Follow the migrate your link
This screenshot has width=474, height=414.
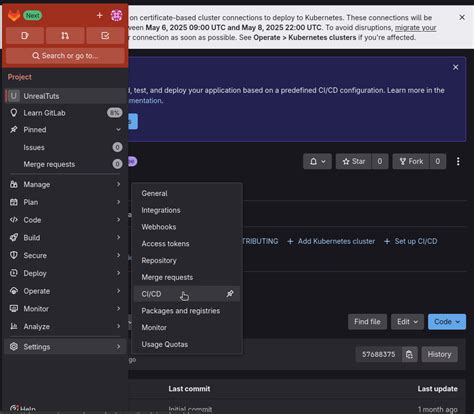415,28
